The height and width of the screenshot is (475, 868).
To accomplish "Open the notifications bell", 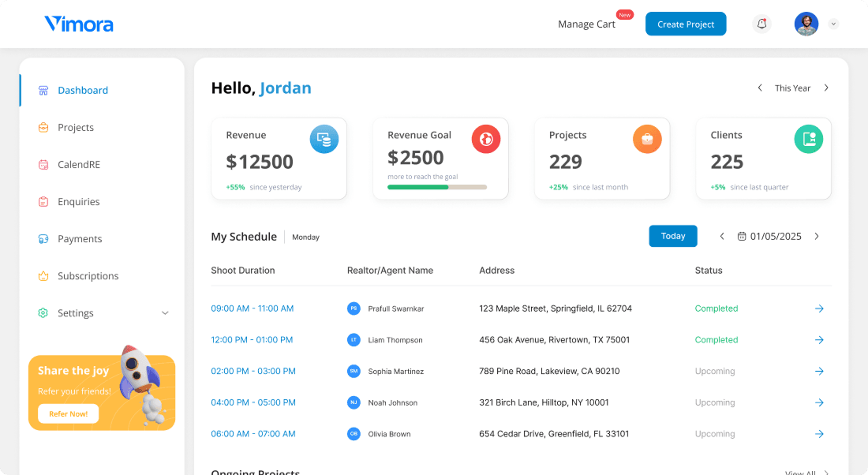I will click(x=761, y=24).
